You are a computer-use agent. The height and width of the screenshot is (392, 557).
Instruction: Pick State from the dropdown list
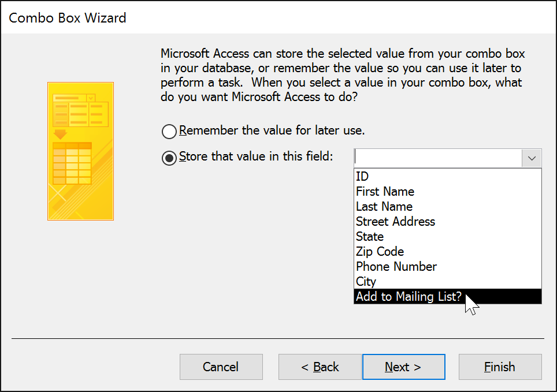point(370,237)
